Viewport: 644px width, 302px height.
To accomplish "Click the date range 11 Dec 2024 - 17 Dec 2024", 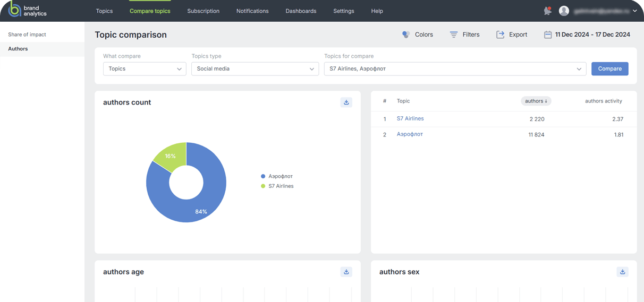I will click(592, 34).
